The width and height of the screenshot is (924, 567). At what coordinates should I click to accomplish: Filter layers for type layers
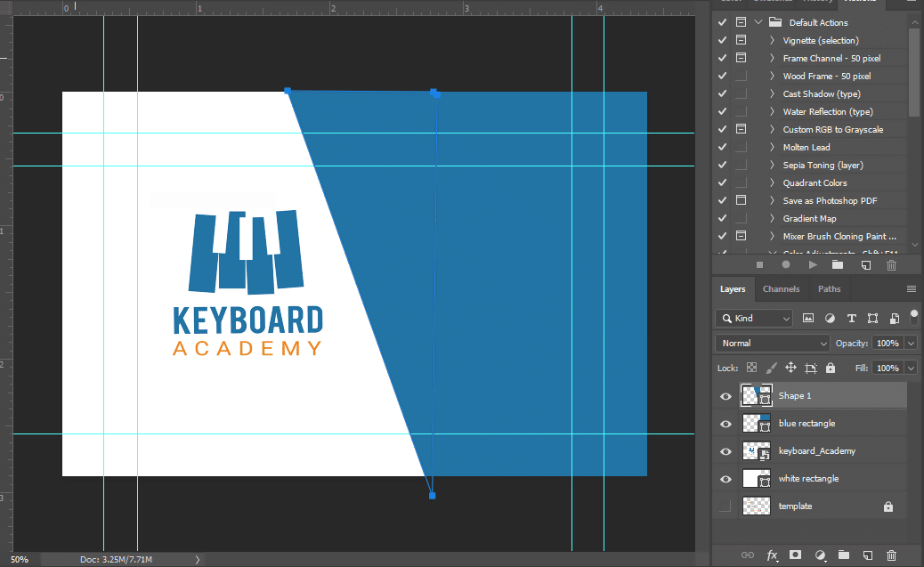tap(852, 319)
